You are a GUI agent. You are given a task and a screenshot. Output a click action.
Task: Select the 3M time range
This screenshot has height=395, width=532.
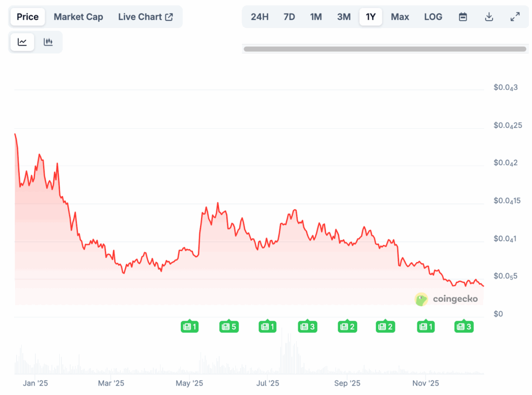344,17
